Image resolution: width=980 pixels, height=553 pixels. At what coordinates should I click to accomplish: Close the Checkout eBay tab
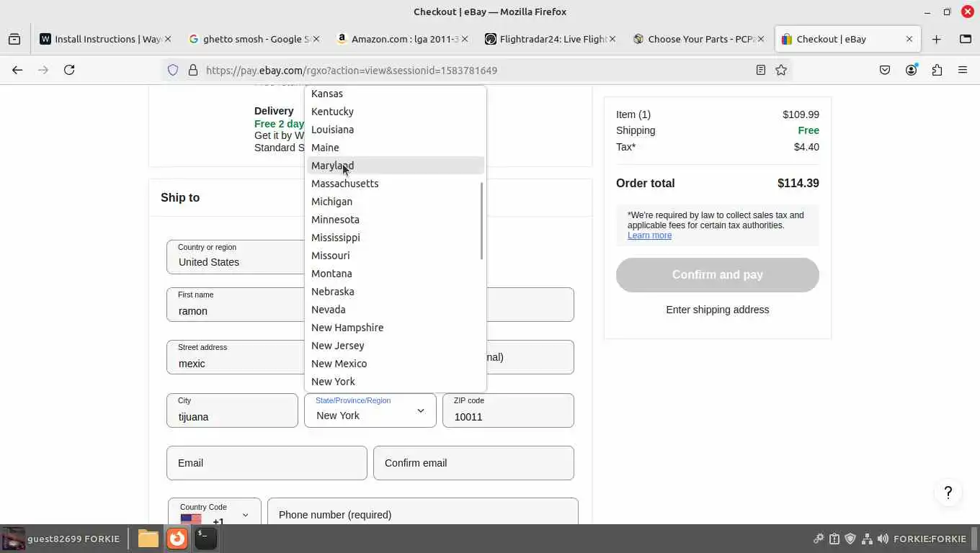coord(909,39)
